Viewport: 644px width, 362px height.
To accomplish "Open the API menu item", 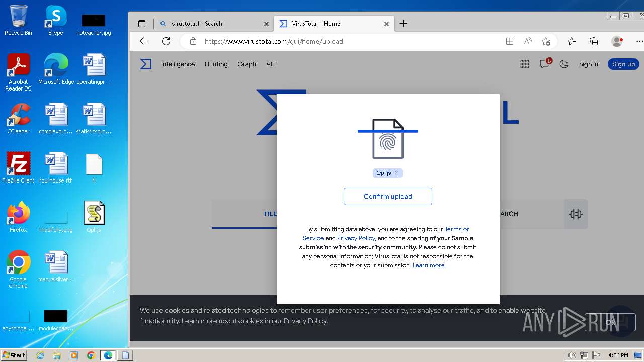I will click(271, 64).
